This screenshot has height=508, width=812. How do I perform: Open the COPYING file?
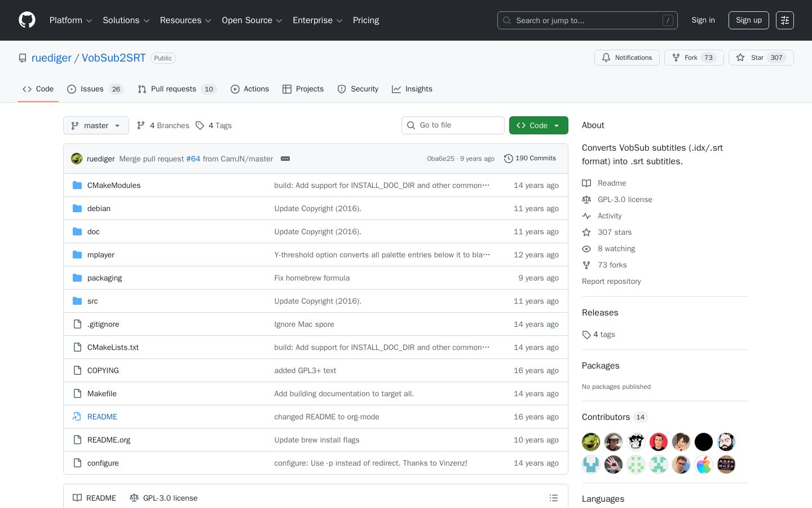click(103, 370)
